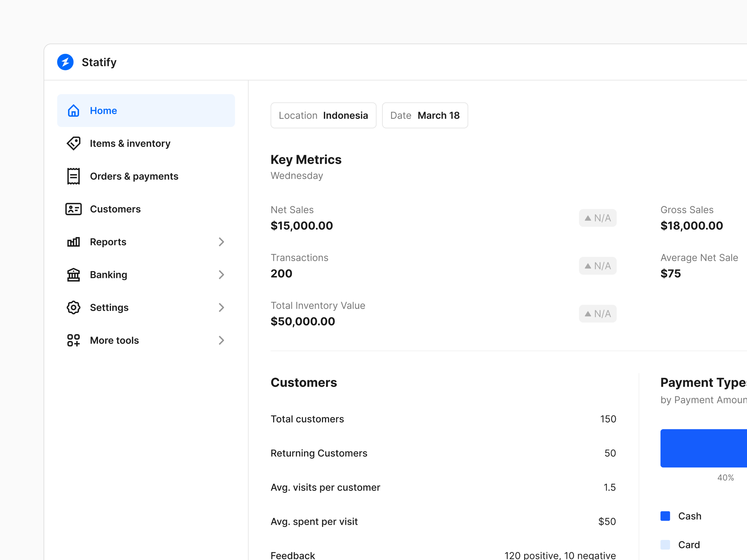The image size is (747, 560).
Task: Click the Net Sales label
Action: pyautogui.click(x=292, y=210)
